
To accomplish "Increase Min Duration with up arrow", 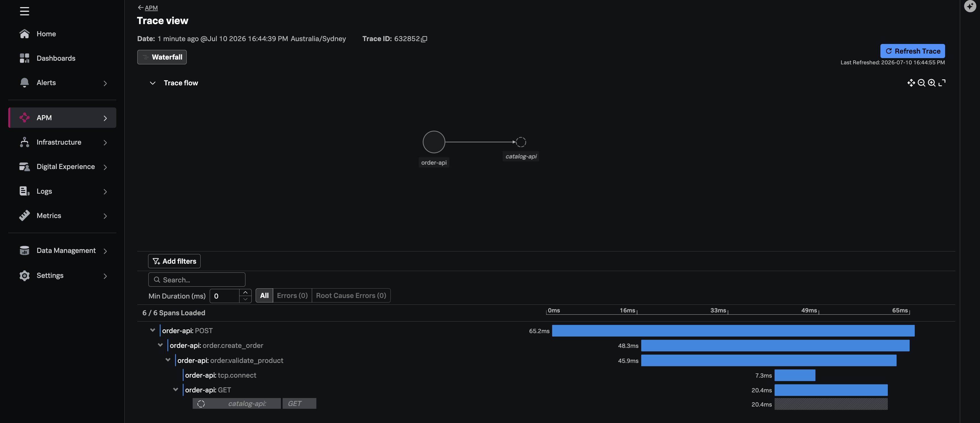I will coord(245,292).
